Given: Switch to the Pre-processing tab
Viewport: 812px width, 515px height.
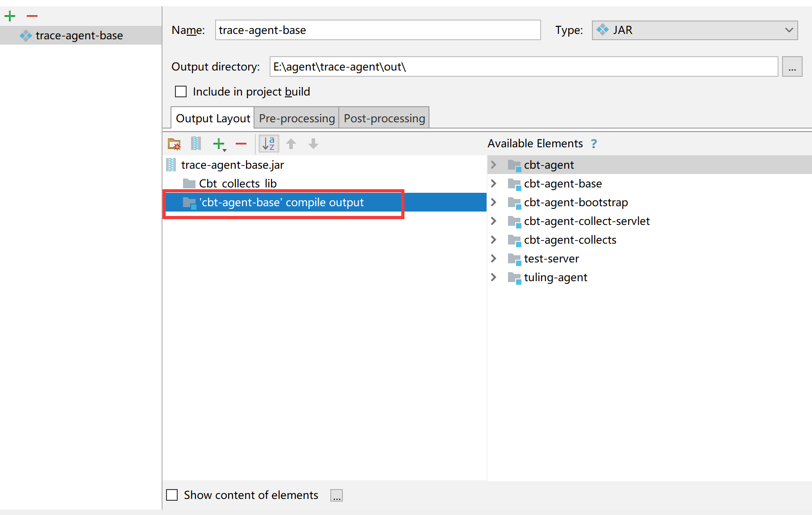Looking at the screenshot, I should pos(296,118).
